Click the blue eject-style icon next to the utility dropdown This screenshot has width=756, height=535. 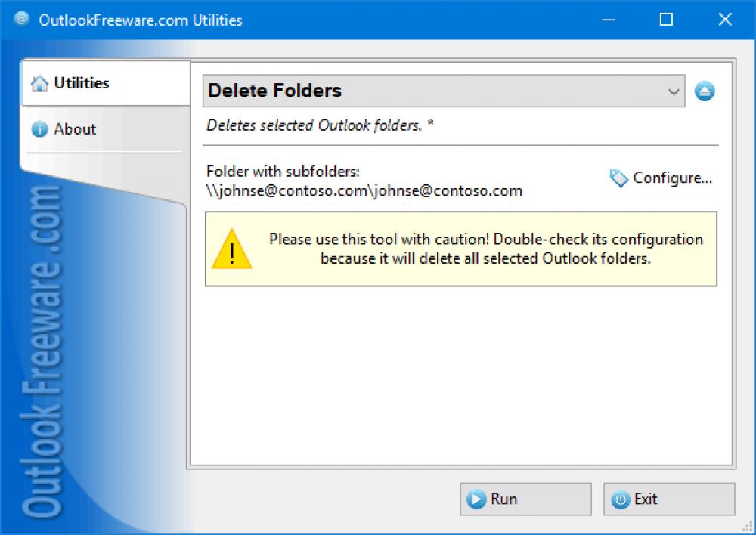tap(705, 91)
